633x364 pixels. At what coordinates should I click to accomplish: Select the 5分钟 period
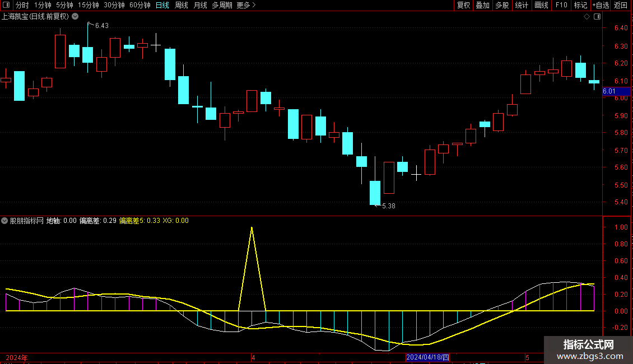[64, 5]
